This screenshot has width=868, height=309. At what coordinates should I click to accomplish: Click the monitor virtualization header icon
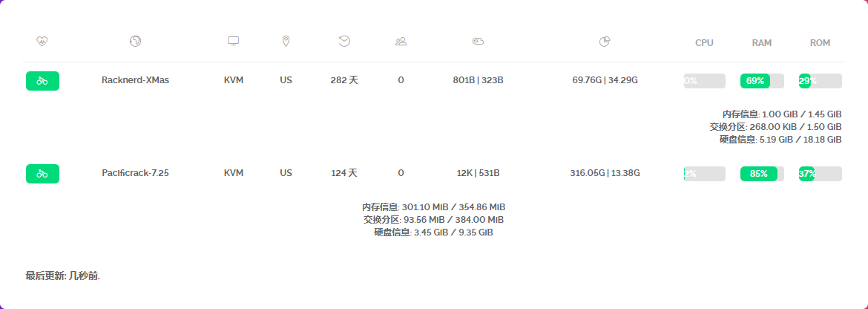(x=234, y=41)
